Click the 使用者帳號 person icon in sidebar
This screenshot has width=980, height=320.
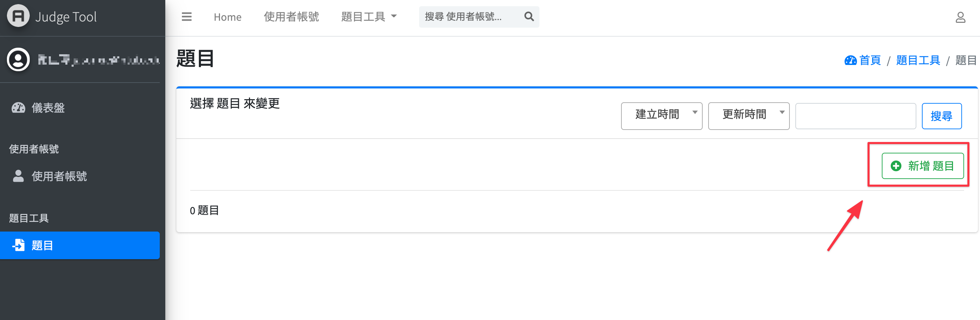pyautogui.click(x=18, y=176)
